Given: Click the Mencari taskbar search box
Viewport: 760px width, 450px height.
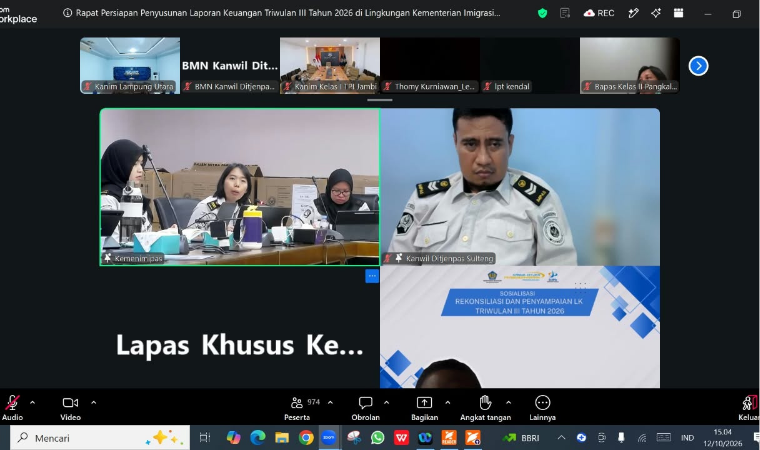Looking at the screenshot, I should tap(100, 438).
